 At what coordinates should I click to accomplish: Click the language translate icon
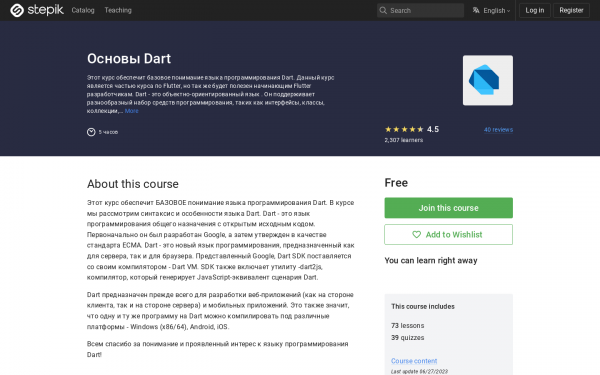click(x=476, y=10)
